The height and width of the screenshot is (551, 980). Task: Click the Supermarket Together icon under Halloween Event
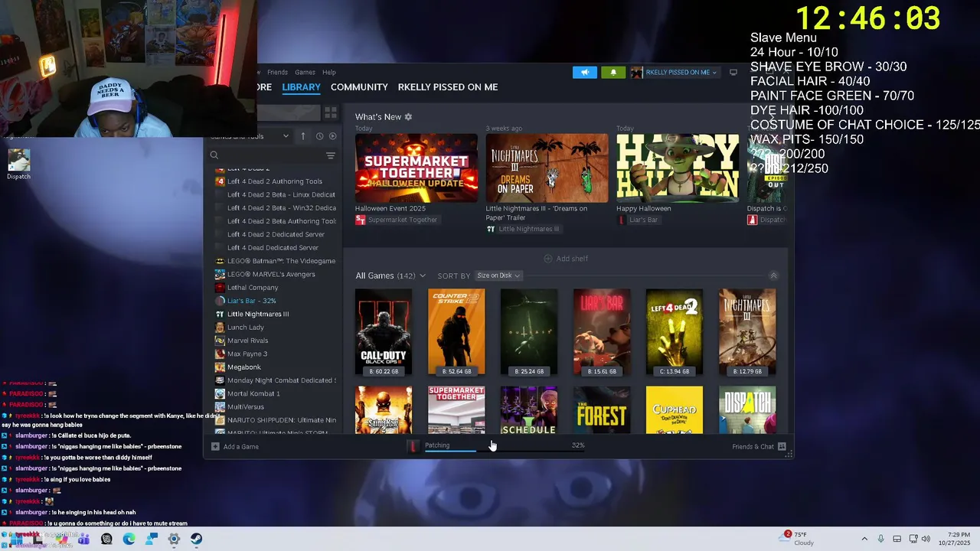point(361,220)
